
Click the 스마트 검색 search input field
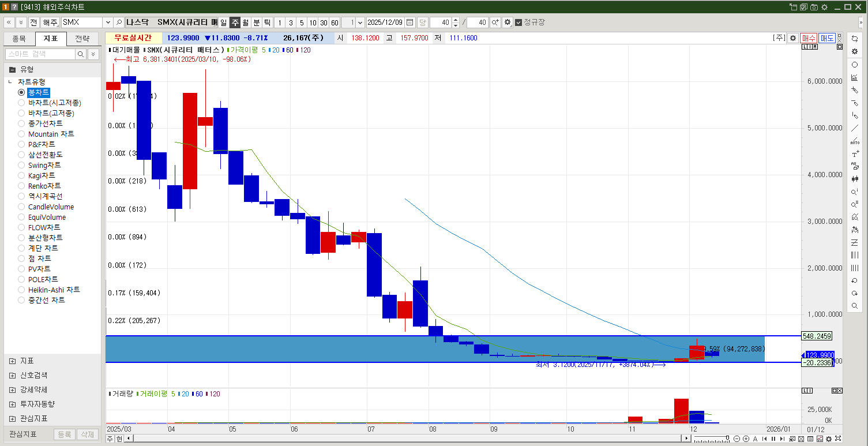(x=40, y=54)
